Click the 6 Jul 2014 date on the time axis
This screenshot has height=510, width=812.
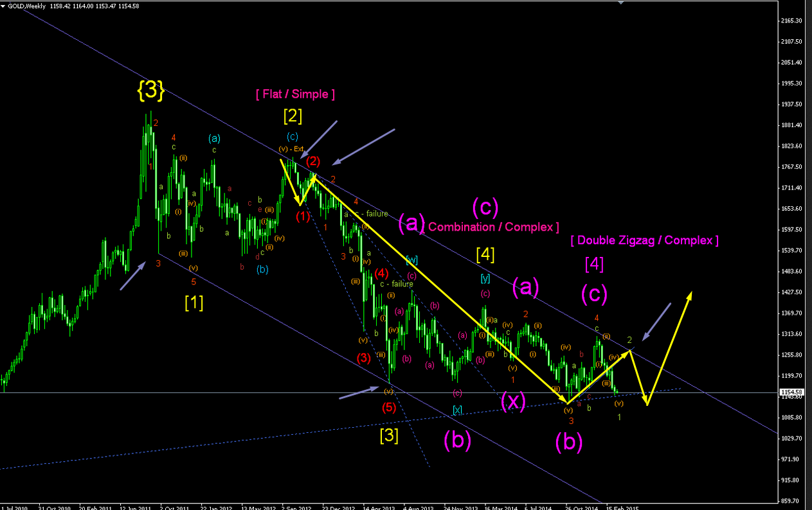click(x=539, y=507)
